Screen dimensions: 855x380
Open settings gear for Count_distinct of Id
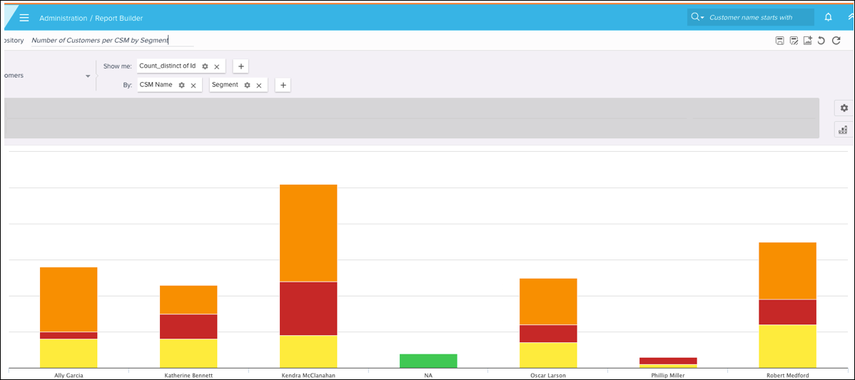[x=205, y=66]
